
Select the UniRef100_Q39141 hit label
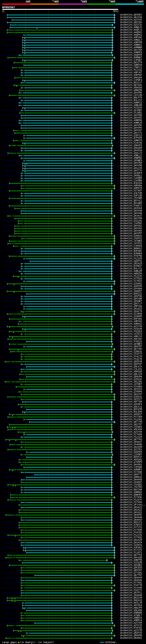click(131, 397)
